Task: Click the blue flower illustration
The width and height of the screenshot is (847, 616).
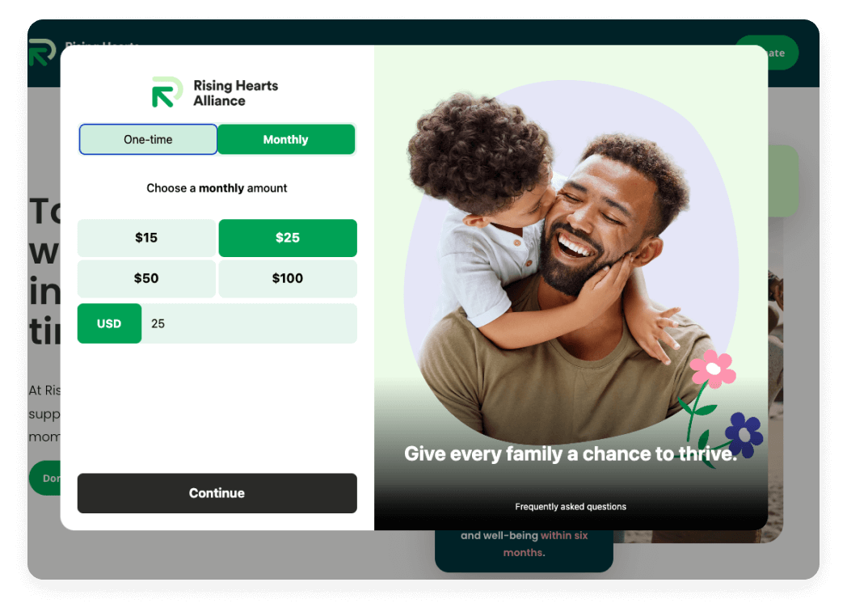Action: point(744,434)
